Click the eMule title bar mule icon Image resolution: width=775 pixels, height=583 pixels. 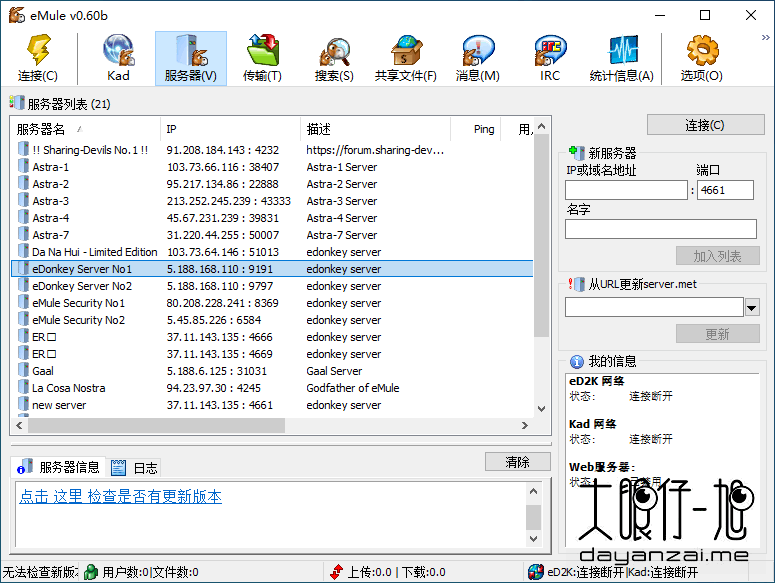coord(17,15)
